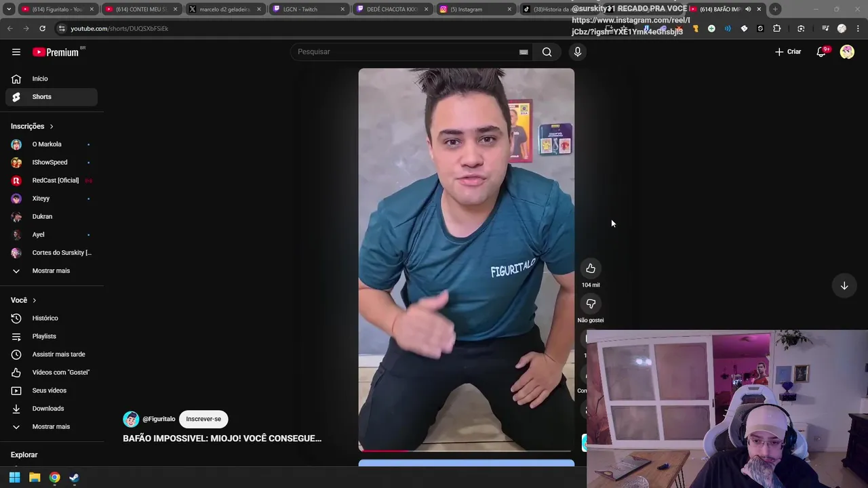The height and width of the screenshot is (488, 868).
Task: Open the @Figuritalo channel name link
Action: point(159,419)
